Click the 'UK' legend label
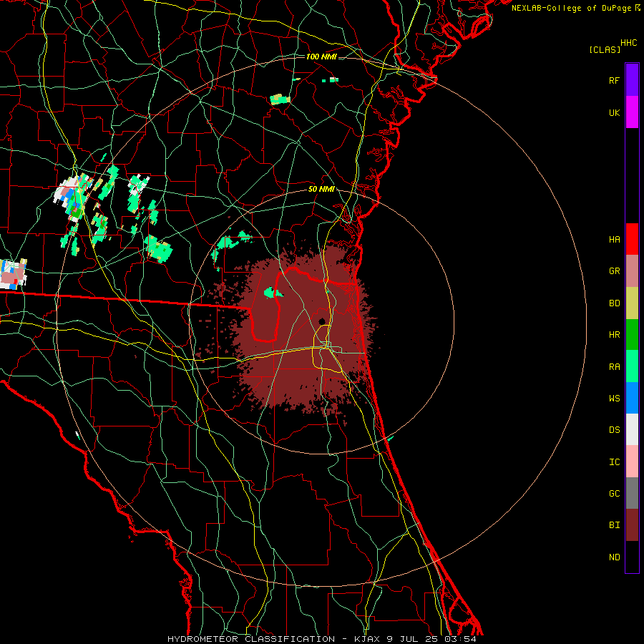Viewport: 644px width, 644px height. [x=614, y=112]
